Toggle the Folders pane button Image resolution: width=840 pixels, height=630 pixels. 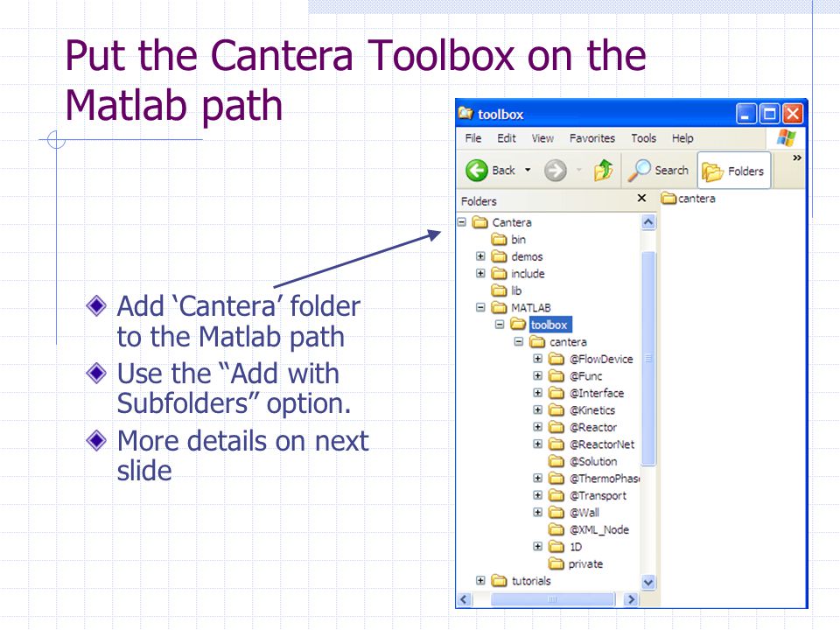pyautogui.click(x=734, y=171)
